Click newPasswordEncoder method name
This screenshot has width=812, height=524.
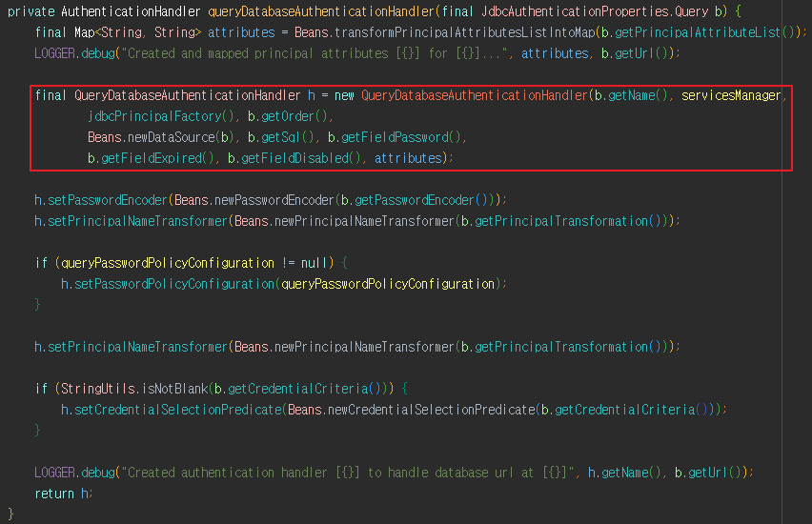(x=274, y=200)
